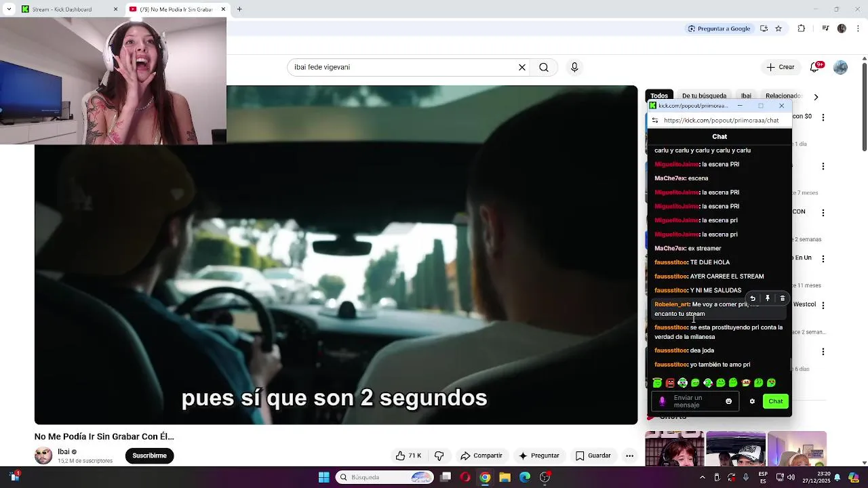Open the Chrome extensions puzzle icon
Screen dimensions: 868x488
[802, 28]
